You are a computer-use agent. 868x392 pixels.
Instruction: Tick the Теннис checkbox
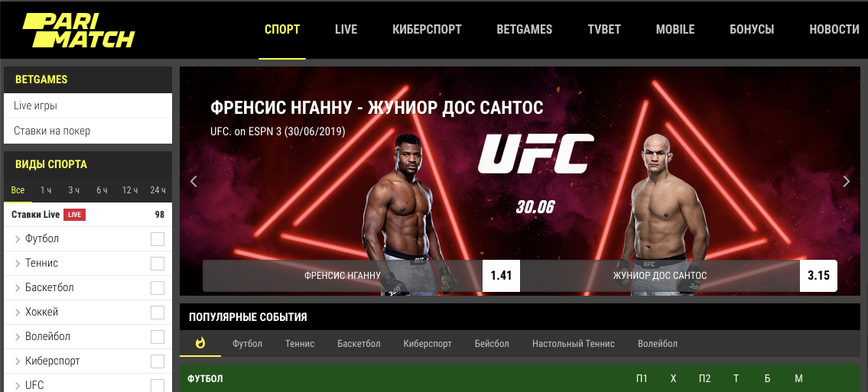pyautogui.click(x=158, y=264)
